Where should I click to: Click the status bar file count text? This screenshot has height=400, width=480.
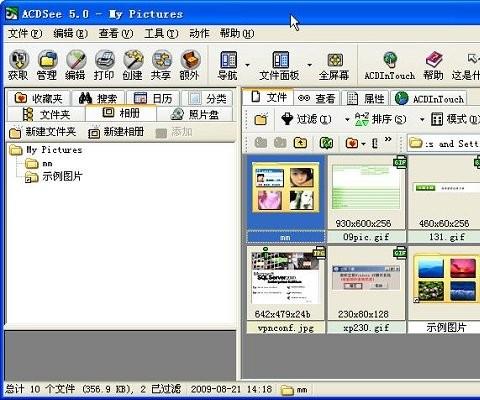click(93, 389)
